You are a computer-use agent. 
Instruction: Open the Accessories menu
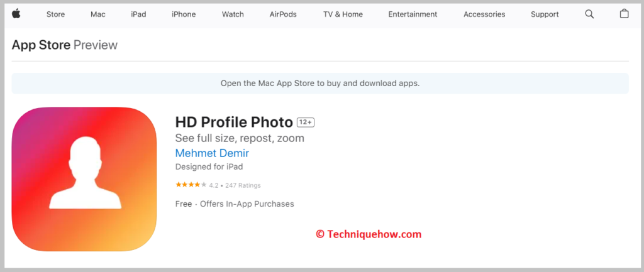pos(484,14)
